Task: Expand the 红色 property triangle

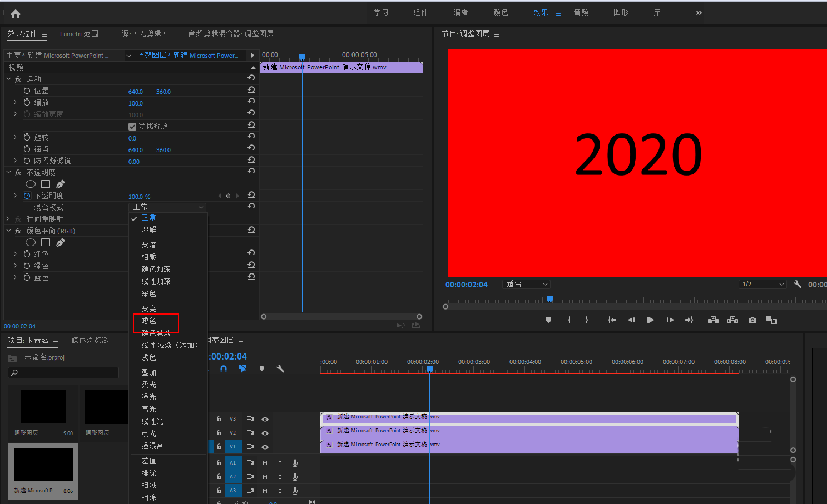Action: pos(15,254)
